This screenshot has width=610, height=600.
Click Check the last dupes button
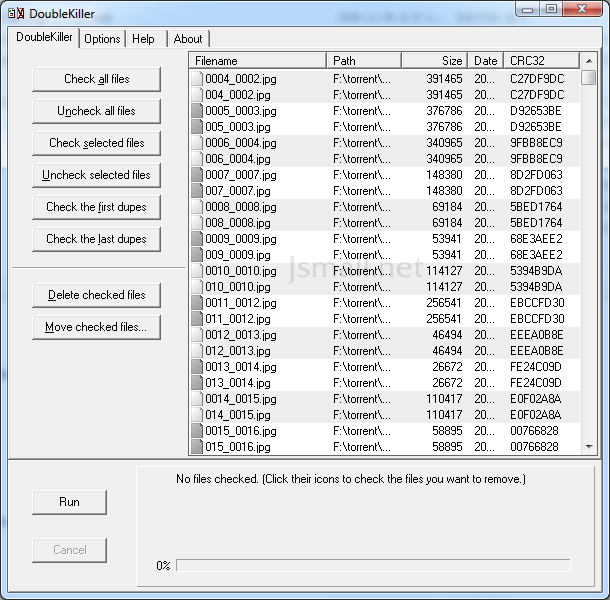tap(96, 239)
